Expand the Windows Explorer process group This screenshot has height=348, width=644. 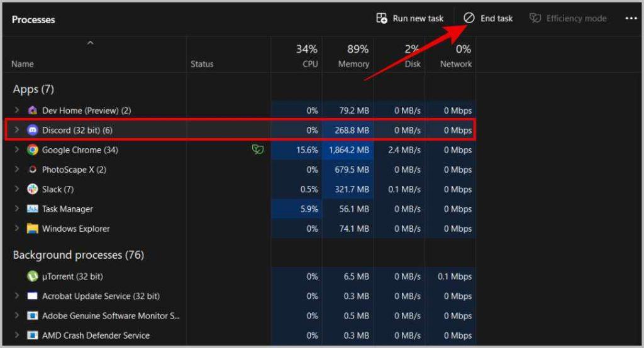click(x=17, y=228)
